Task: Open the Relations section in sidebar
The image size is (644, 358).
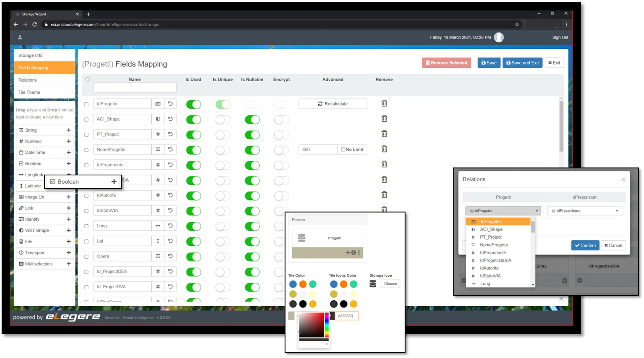Action: click(x=45, y=80)
